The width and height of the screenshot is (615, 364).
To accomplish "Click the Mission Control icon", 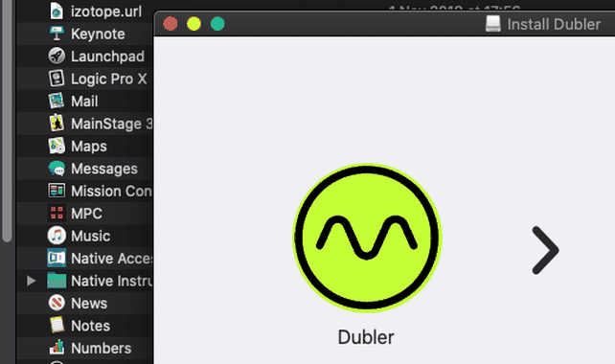I will (57, 191).
